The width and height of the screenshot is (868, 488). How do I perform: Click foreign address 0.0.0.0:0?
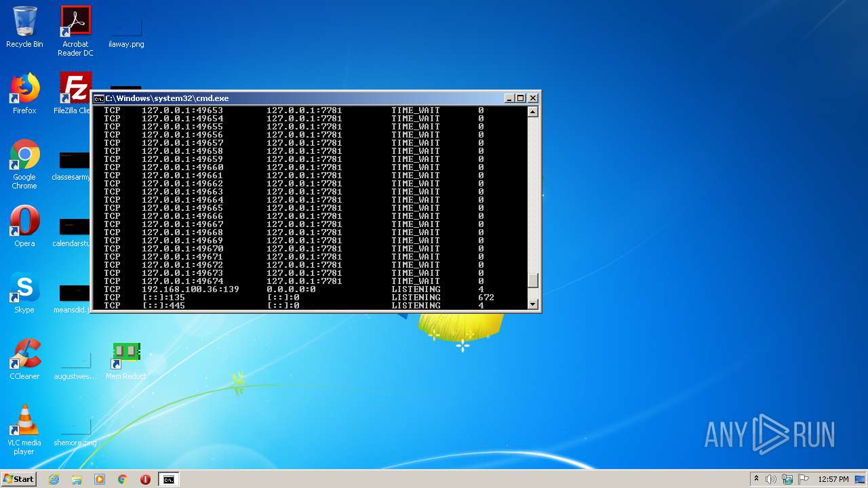tap(291, 289)
